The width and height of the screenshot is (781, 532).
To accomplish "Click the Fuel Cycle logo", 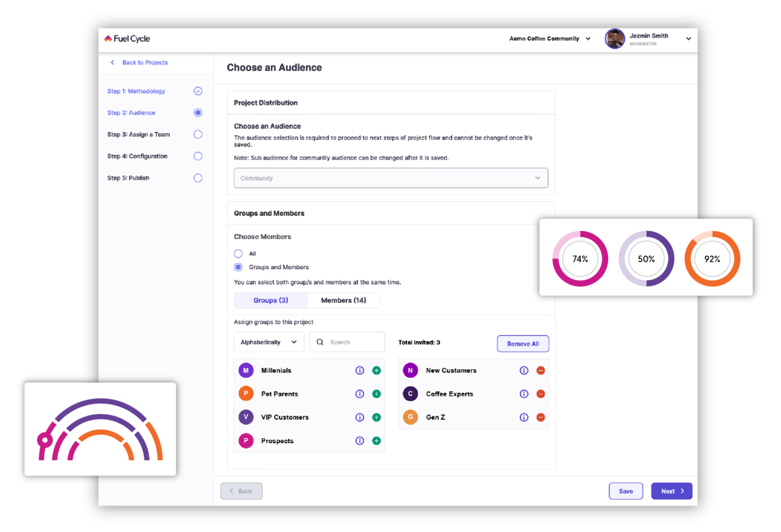I will click(127, 39).
